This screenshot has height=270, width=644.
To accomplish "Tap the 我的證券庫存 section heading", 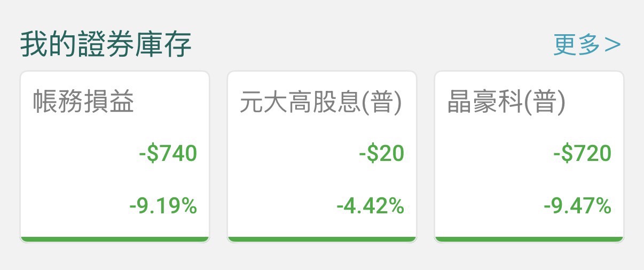I will (x=106, y=45).
